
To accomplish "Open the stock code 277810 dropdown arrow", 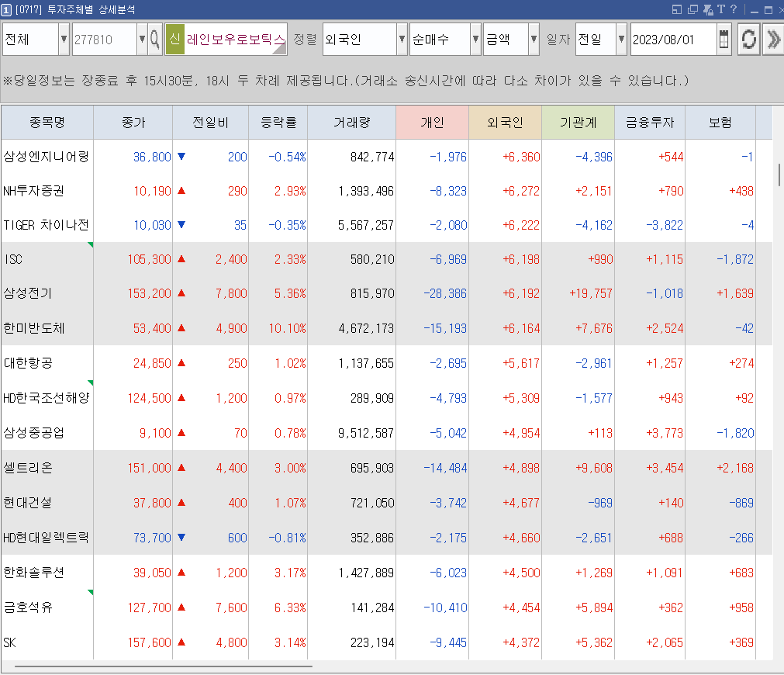I will point(143,39).
